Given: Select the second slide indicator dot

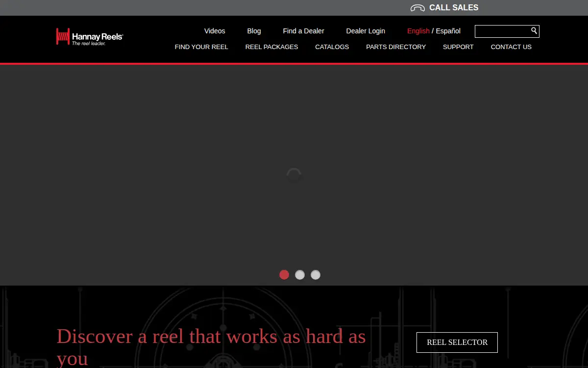Looking at the screenshot, I should [300, 275].
